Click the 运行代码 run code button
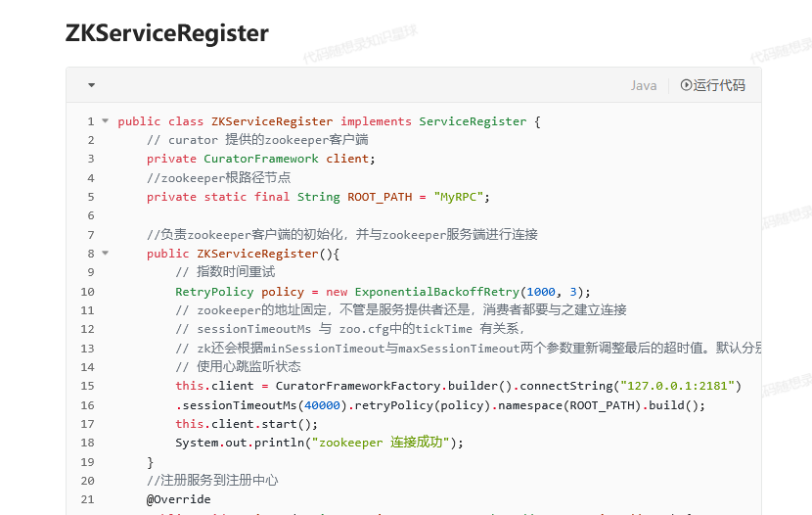This screenshot has width=812, height=515. point(712,85)
